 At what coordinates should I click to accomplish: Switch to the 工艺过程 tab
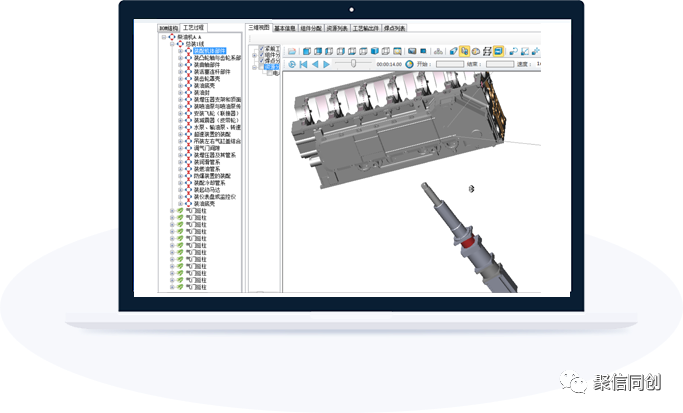pos(193,27)
